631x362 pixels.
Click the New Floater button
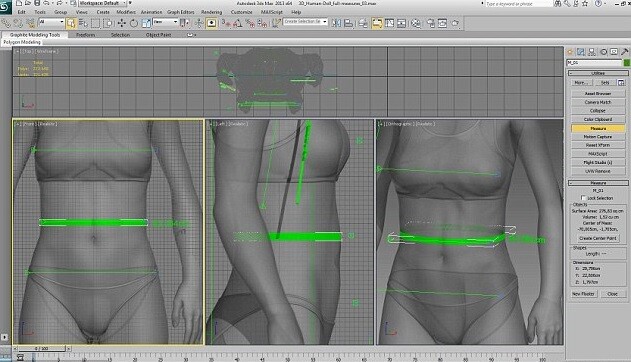point(583,294)
